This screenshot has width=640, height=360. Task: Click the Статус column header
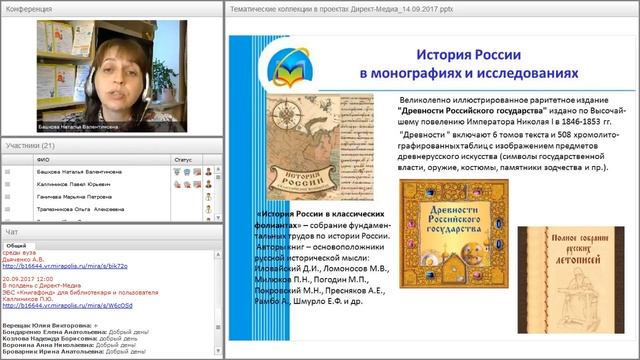[187, 160]
